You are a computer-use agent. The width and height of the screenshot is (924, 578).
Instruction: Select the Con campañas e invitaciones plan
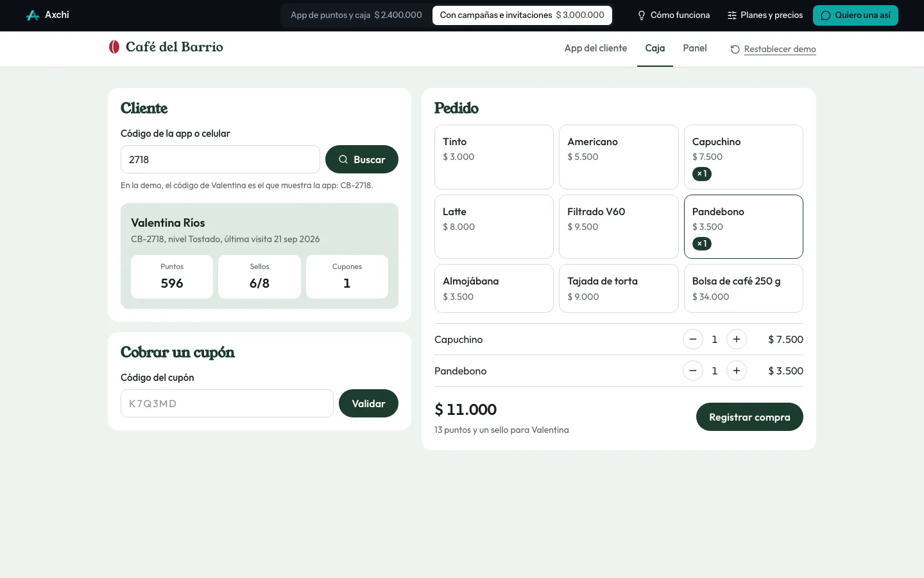click(522, 15)
